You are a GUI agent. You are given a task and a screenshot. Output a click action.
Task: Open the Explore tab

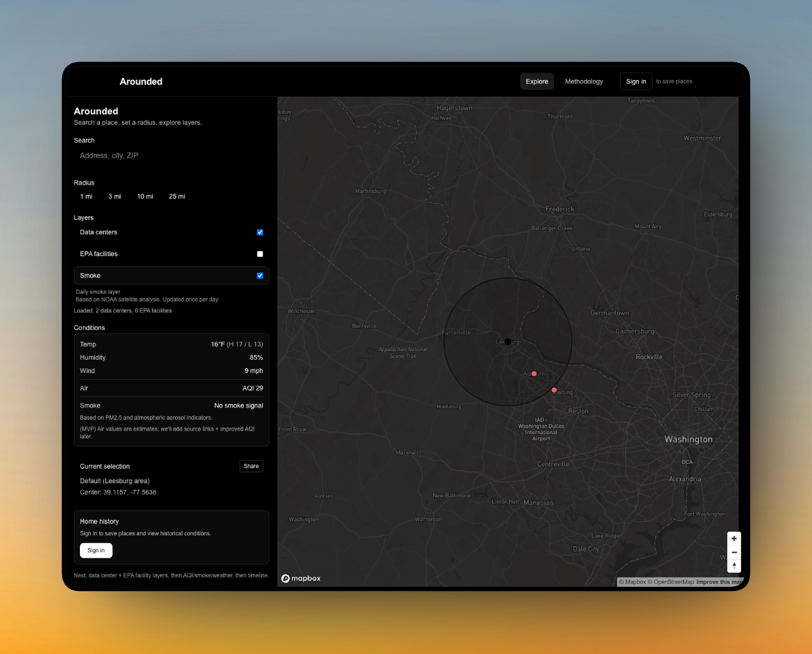[536, 81]
